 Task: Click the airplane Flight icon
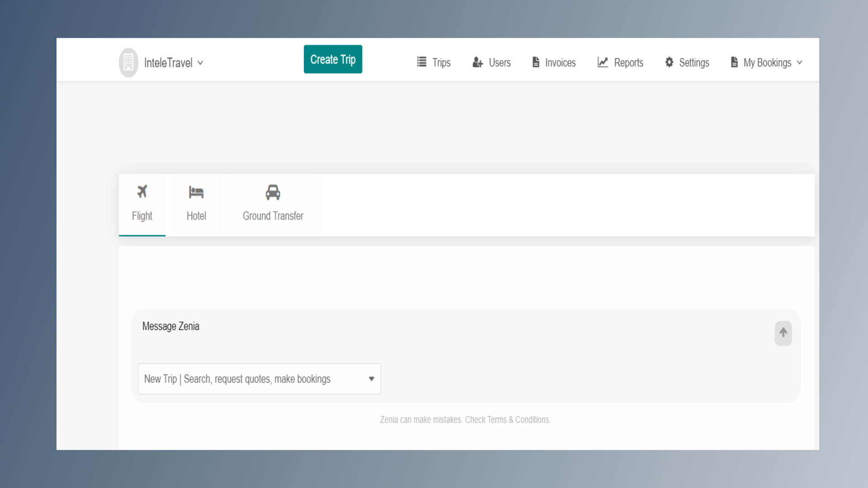tap(142, 192)
